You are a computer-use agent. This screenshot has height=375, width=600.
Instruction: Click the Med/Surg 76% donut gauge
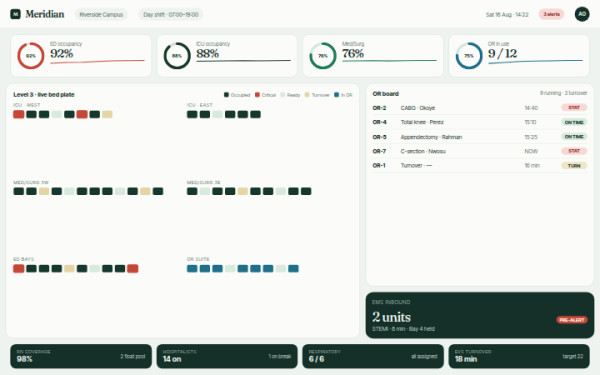[x=323, y=55]
